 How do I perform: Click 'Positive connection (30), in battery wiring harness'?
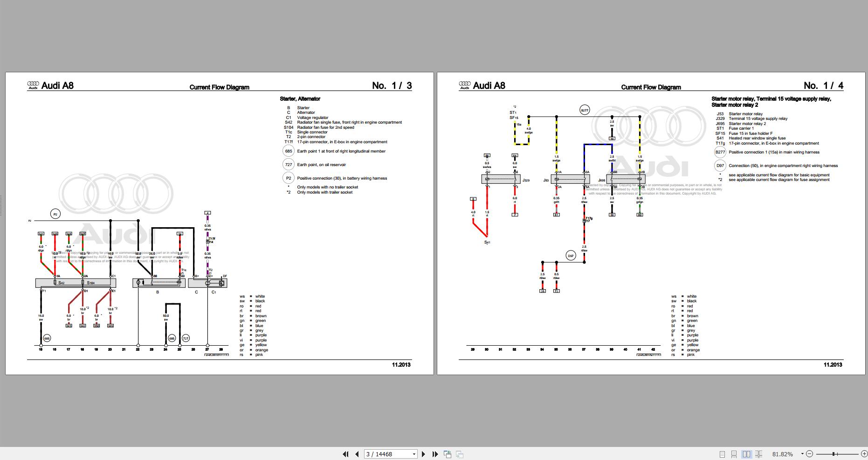click(x=342, y=178)
